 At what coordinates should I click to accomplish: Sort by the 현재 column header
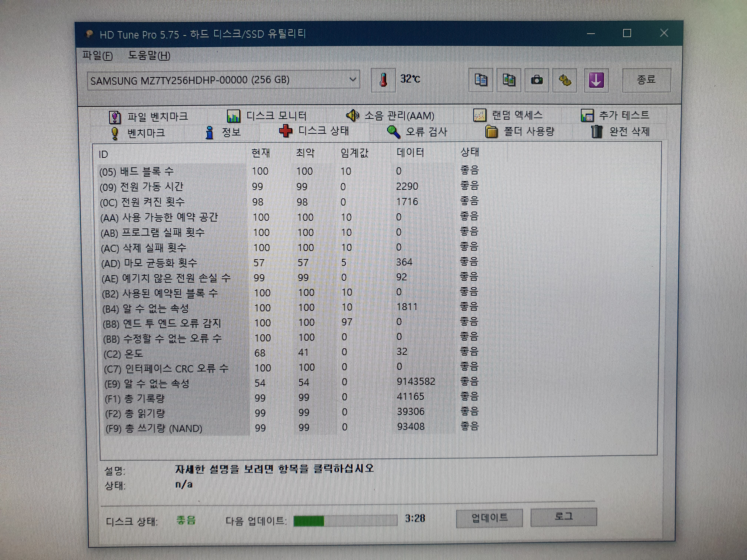[261, 153]
